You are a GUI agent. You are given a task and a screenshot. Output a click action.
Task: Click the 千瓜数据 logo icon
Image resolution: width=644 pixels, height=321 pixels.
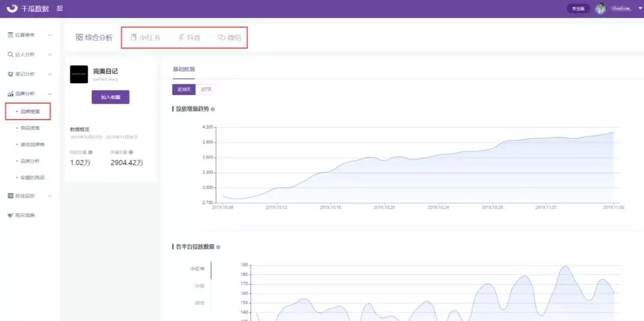click(x=12, y=8)
